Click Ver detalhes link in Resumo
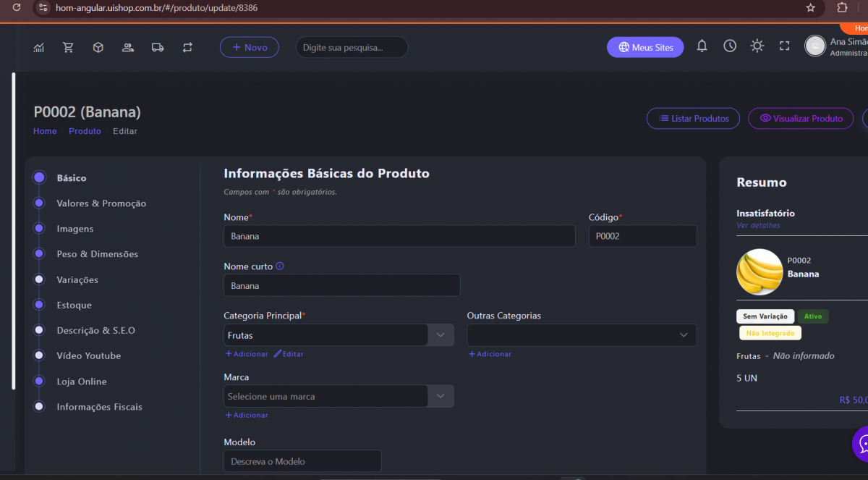 tap(758, 225)
